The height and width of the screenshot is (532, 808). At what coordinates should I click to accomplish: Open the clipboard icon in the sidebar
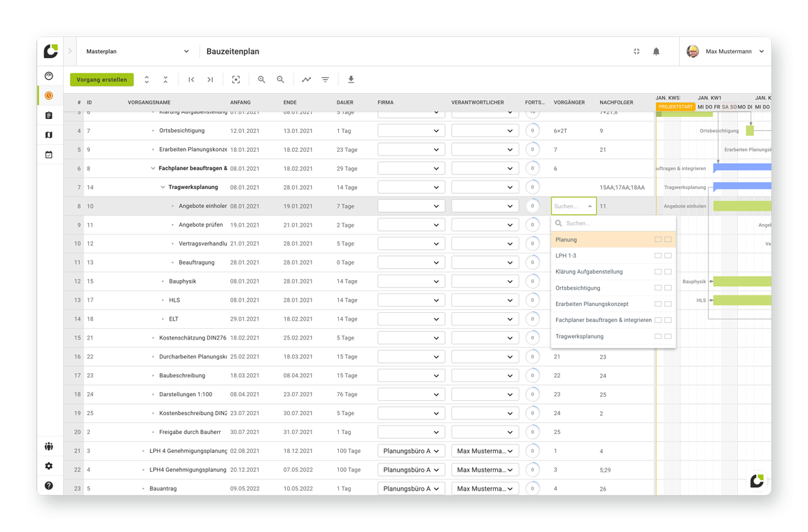[49, 115]
